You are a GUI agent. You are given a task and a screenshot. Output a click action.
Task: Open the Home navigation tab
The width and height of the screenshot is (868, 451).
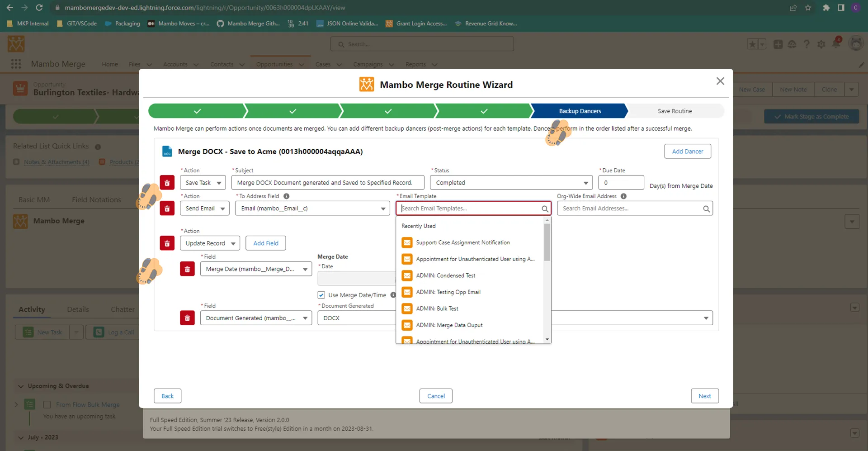pyautogui.click(x=110, y=64)
